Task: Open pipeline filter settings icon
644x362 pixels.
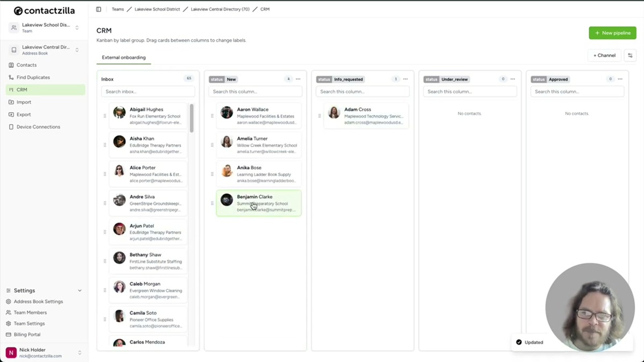Action: click(x=630, y=56)
